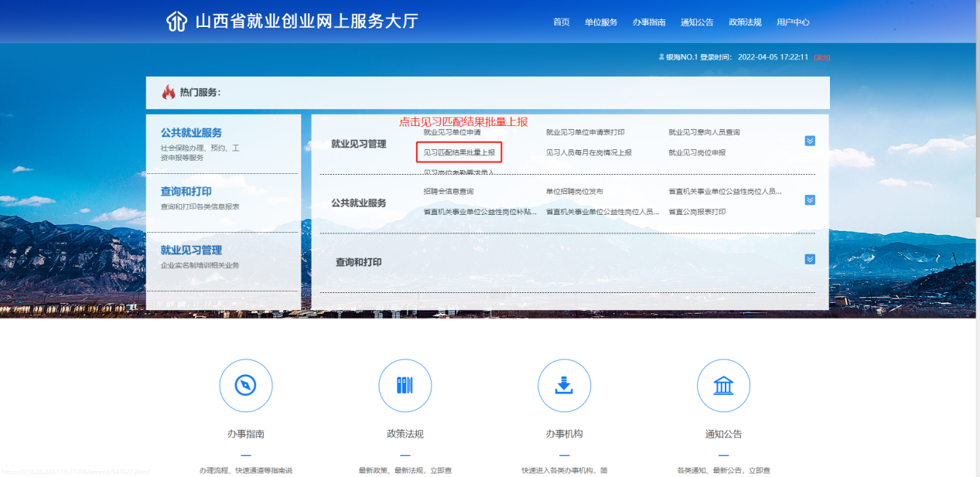Open 通知公告 in the top navigation bar
Image resolution: width=980 pixels, height=477 pixels.
coord(697,22)
